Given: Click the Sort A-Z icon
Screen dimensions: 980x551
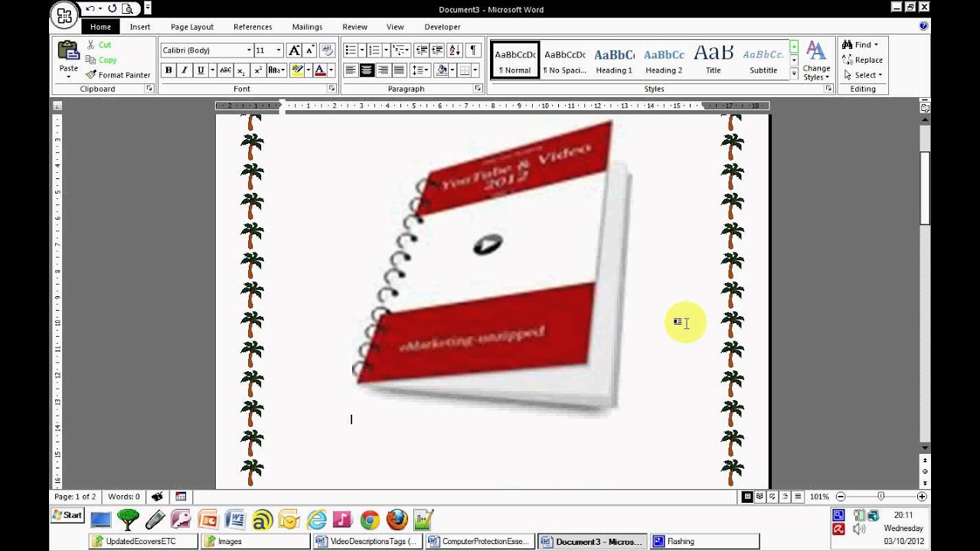Looking at the screenshot, I should [455, 51].
